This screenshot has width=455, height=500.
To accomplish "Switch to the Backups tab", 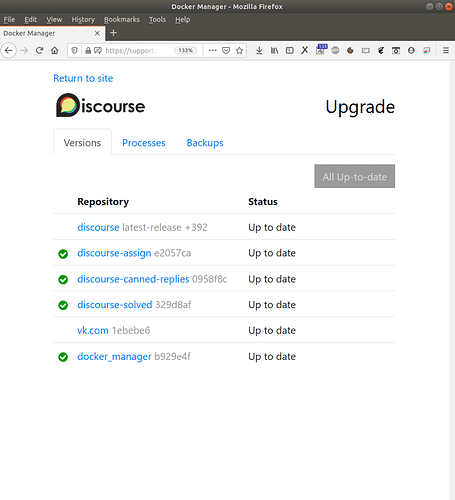I will click(205, 143).
